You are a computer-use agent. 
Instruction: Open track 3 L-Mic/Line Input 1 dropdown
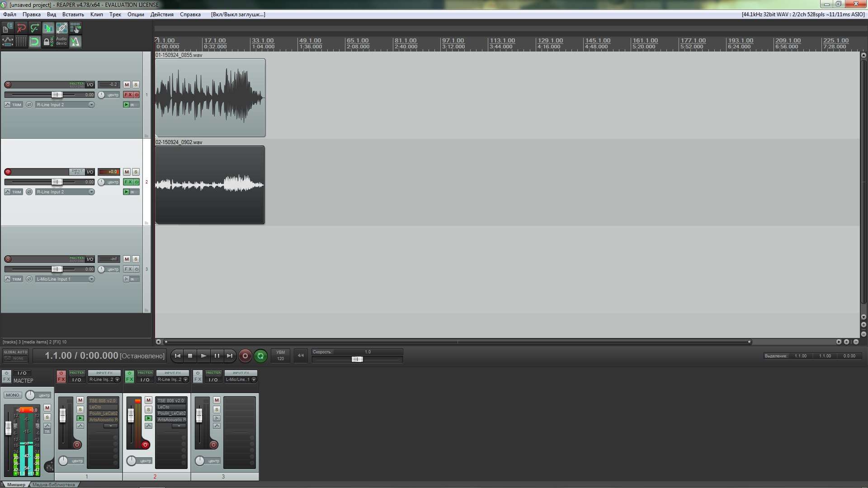coord(91,279)
